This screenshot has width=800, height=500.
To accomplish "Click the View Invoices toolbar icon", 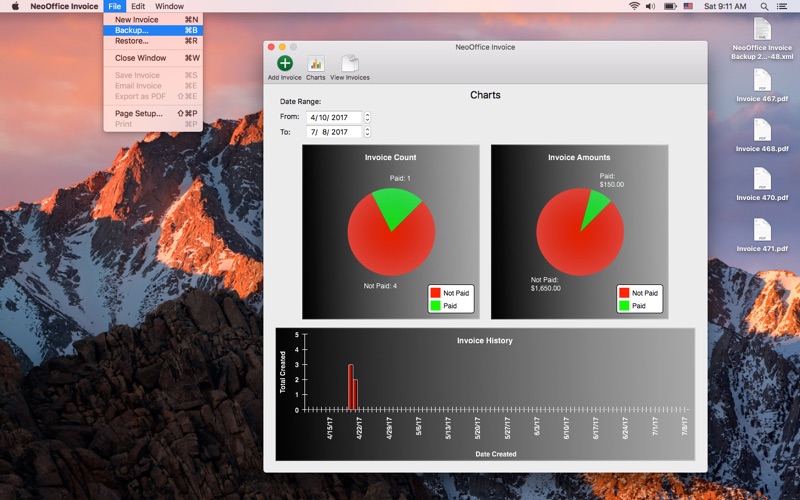I will point(350,64).
